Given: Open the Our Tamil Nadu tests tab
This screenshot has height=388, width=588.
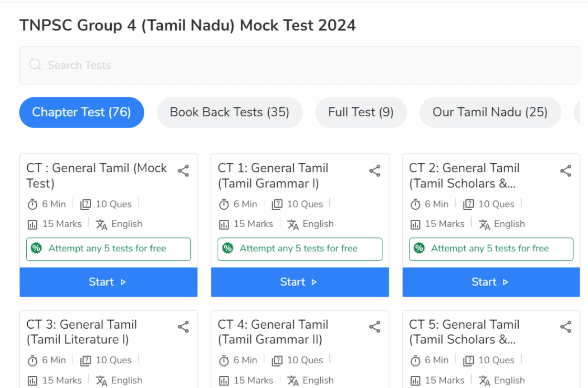Looking at the screenshot, I should pos(490,112).
